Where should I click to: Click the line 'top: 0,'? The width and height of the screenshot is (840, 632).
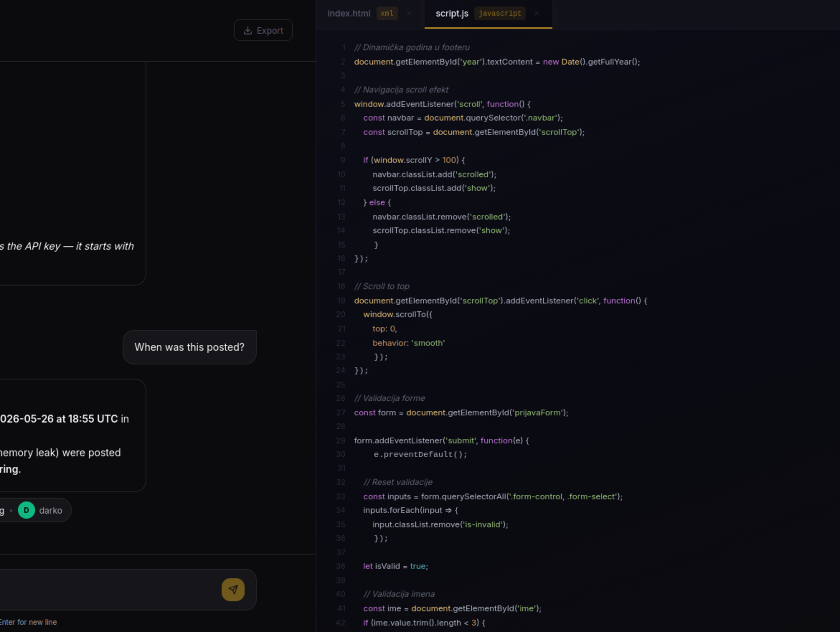[x=384, y=329]
